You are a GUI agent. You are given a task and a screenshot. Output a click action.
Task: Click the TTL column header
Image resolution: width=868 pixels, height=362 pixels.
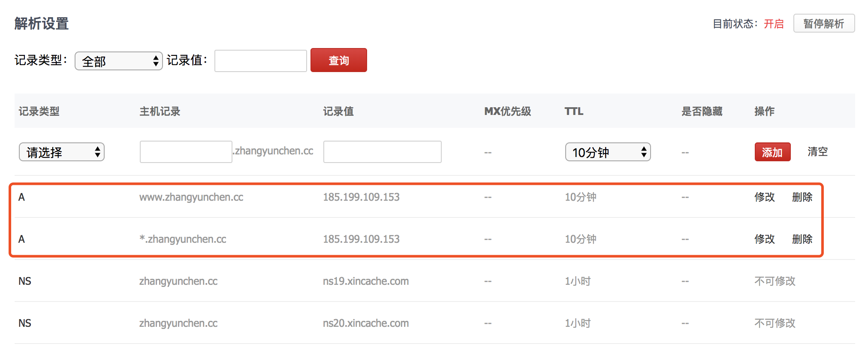[574, 112]
